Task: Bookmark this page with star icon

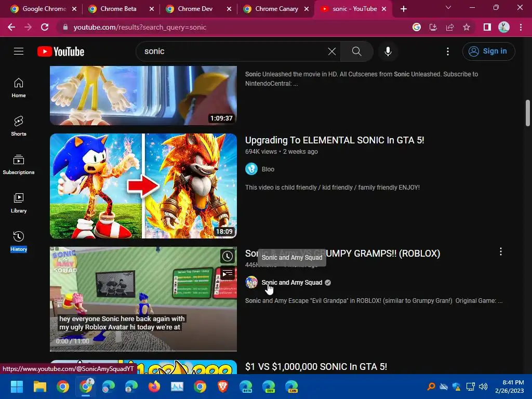Action: click(467, 27)
